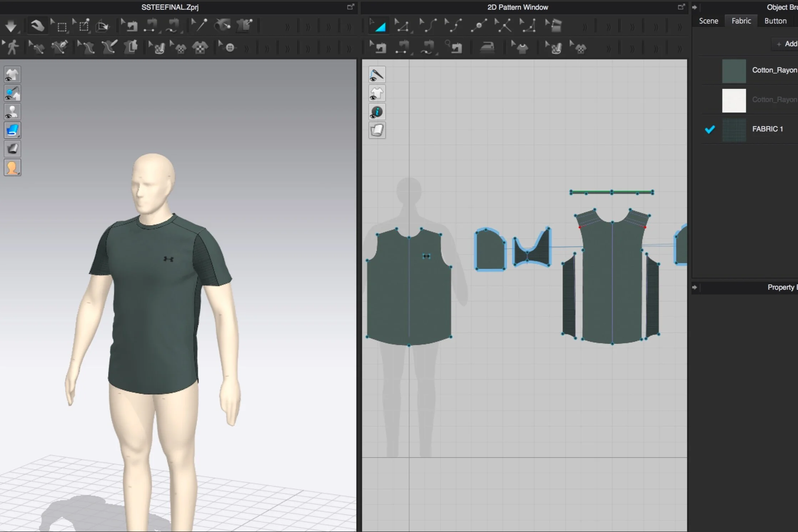Expand the Property Editor panel
This screenshot has height=532, width=798.
coord(695,287)
